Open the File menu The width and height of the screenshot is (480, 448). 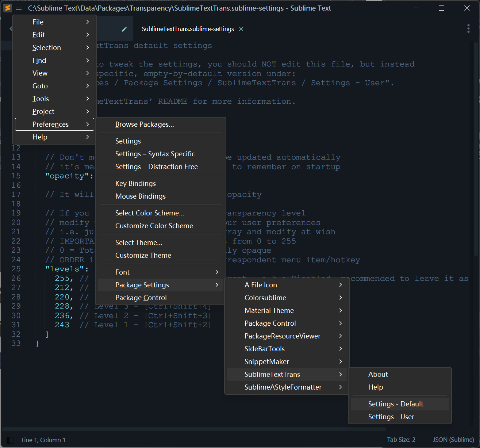(54, 22)
